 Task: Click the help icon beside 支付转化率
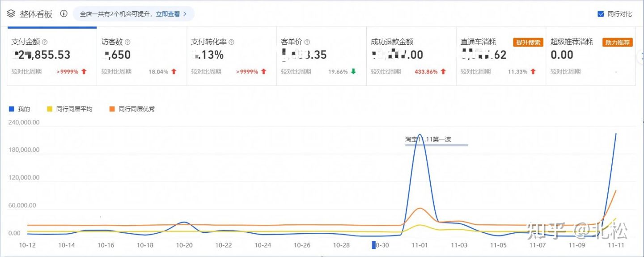[231, 42]
